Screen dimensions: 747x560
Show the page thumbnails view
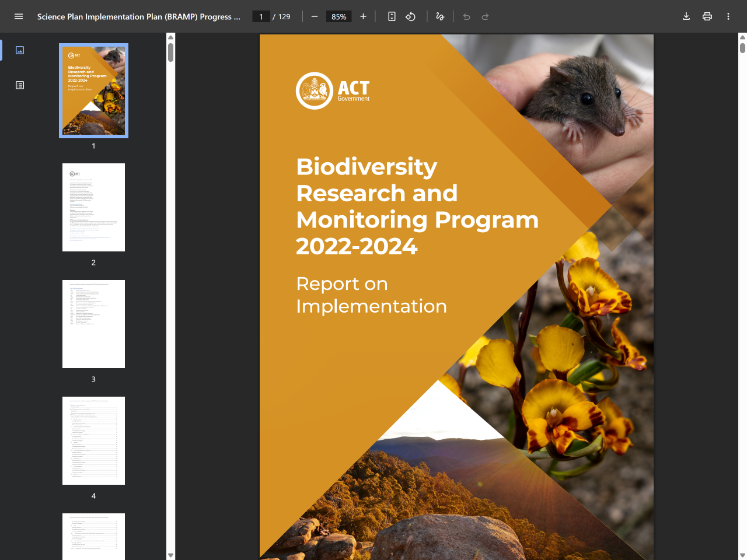coord(20,50)
